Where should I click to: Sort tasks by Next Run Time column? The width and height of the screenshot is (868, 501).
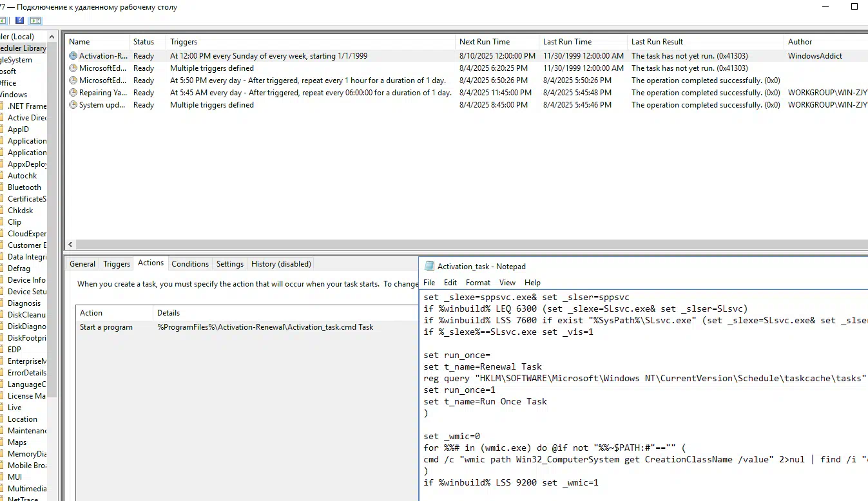click(x=485, y=42)
